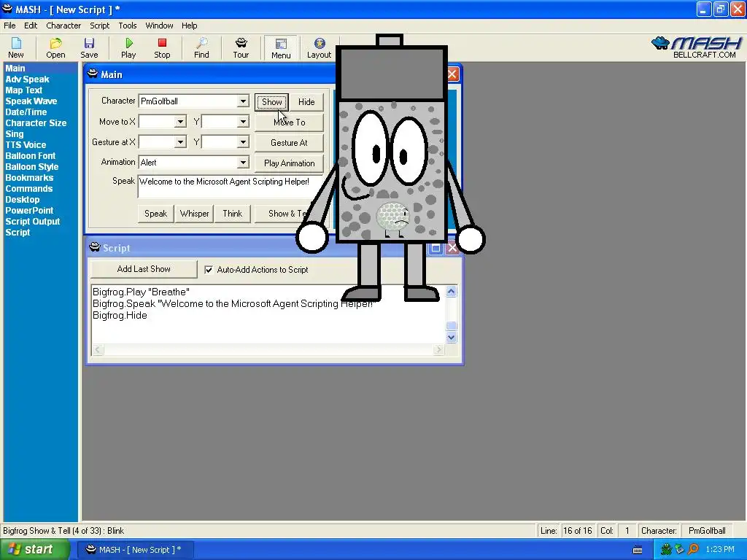Open PowerPoint from the sidebar
This screenshot has width=747, height=560.
[29, 211]
